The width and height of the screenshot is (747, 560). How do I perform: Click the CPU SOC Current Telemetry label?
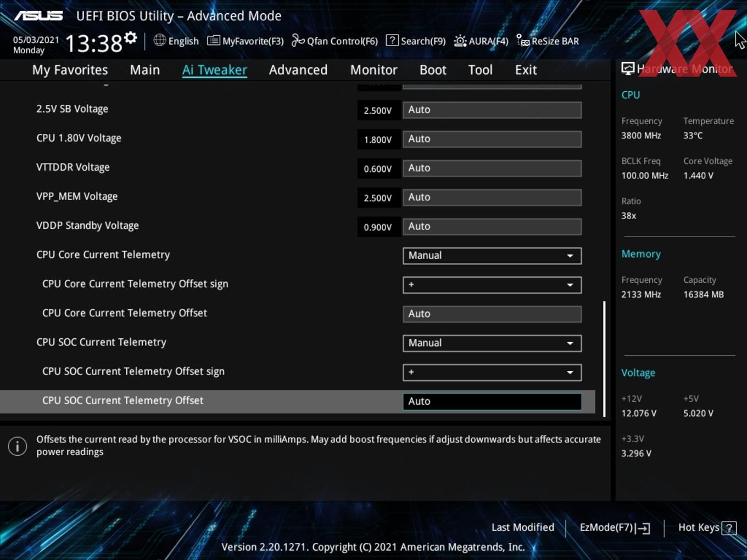tap(101, 342)
